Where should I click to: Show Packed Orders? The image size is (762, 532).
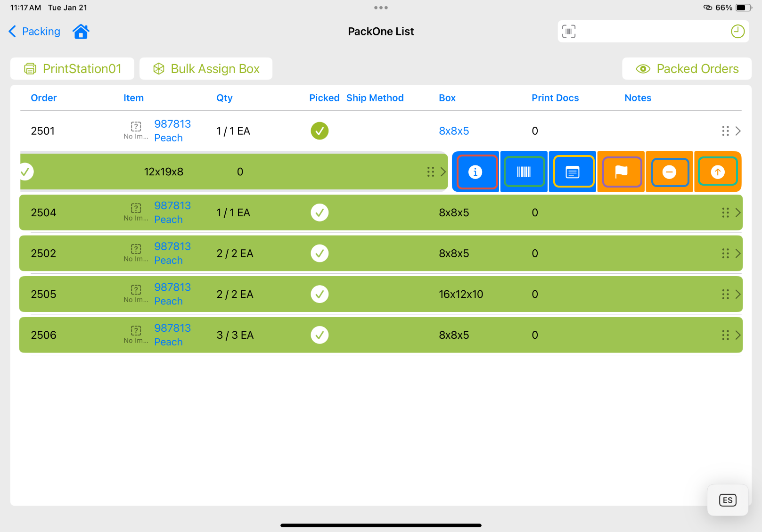pyautogui.click(x=687, y=69)
